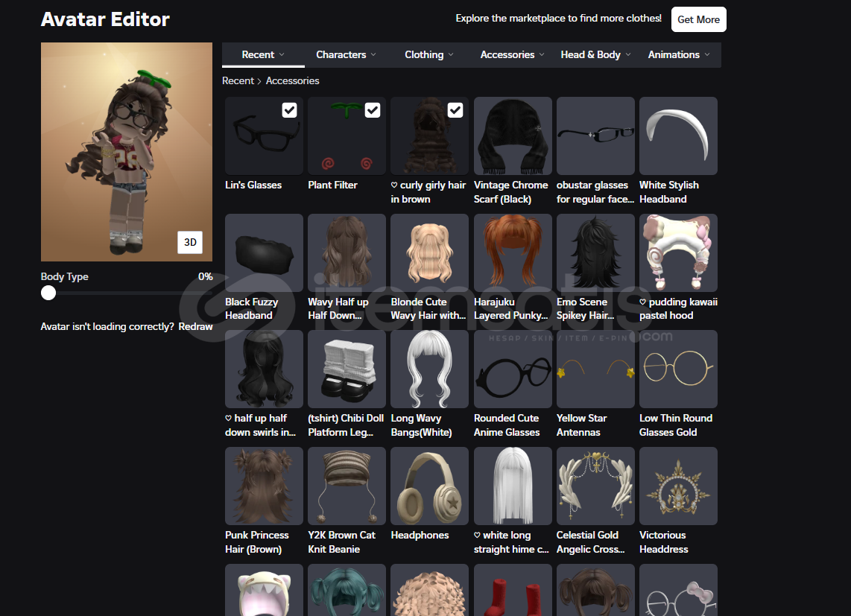Click the Body Type slider handle

48,293
